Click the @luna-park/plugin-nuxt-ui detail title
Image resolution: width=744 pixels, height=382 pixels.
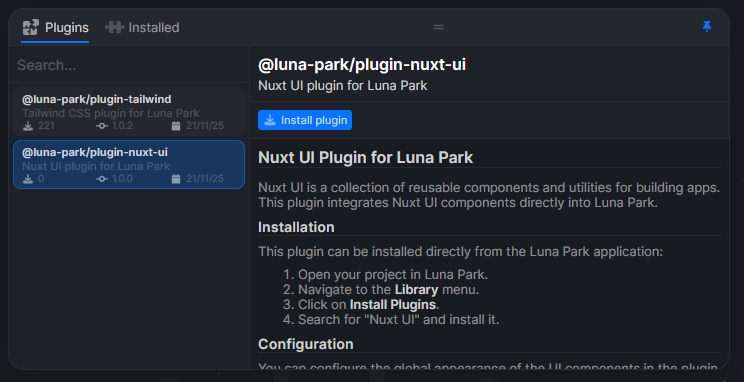click(x=362, y=65)
